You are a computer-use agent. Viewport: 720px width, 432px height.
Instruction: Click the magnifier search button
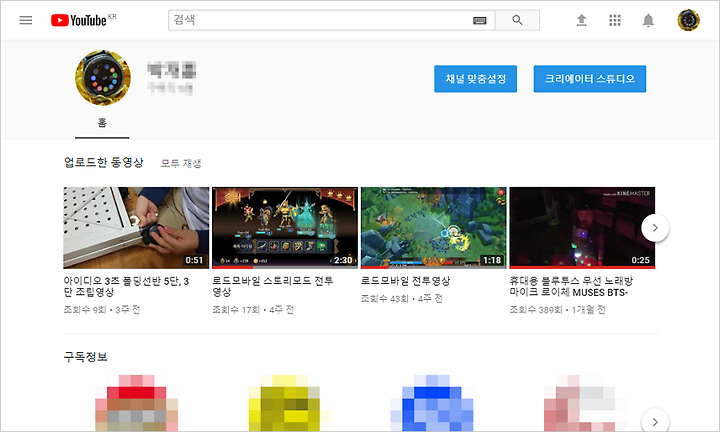click(517, 20)
